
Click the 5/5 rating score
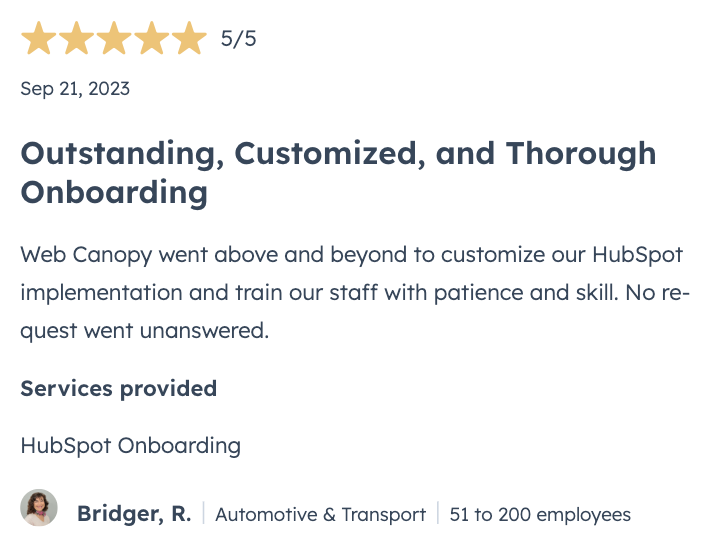point(238,38)
